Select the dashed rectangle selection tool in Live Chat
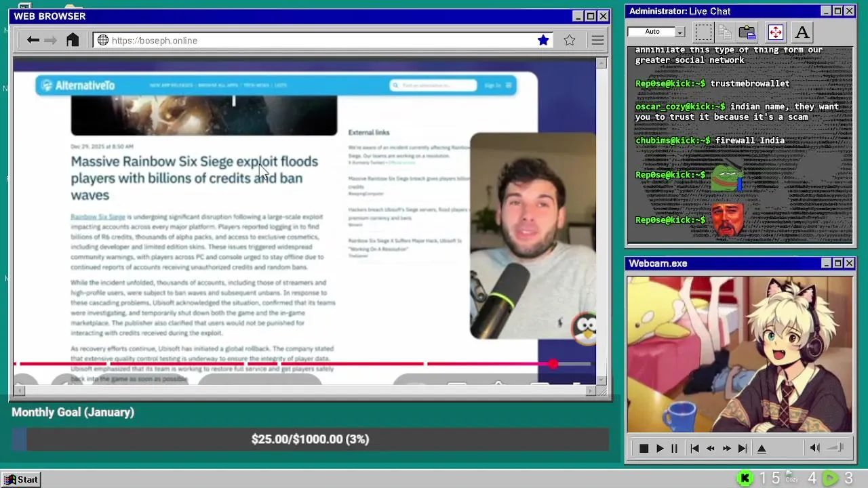The image size is (868, 488). [703, 32]
